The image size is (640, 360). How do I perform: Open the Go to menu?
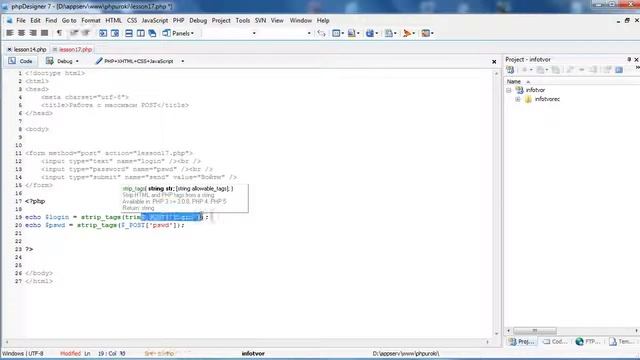tap(69, 20)
